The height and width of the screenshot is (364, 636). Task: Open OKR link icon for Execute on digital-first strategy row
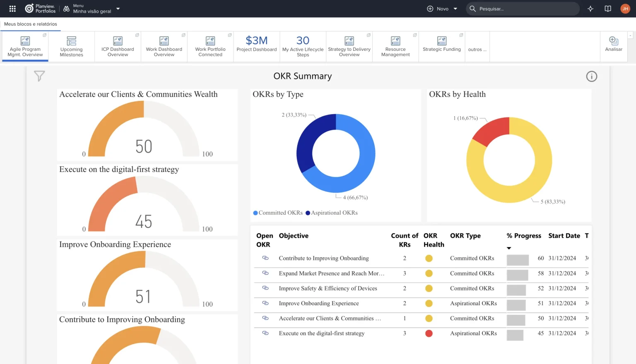tap(265, 333)
